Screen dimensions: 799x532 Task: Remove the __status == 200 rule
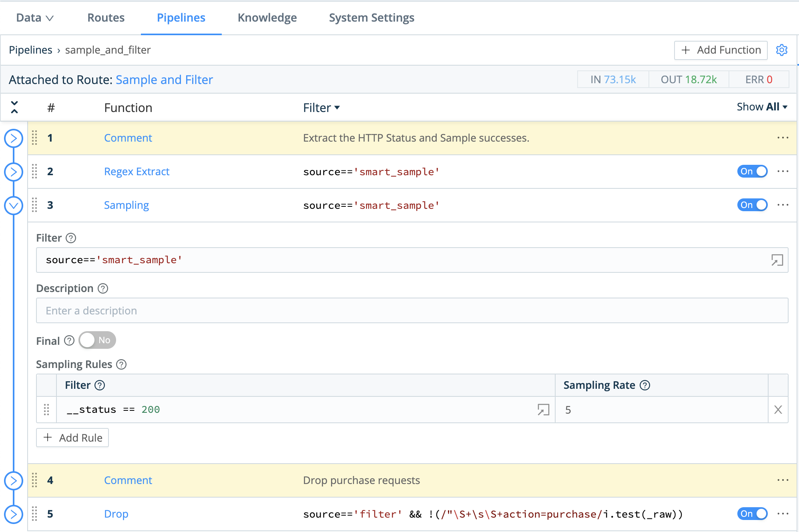coord(778,410)
